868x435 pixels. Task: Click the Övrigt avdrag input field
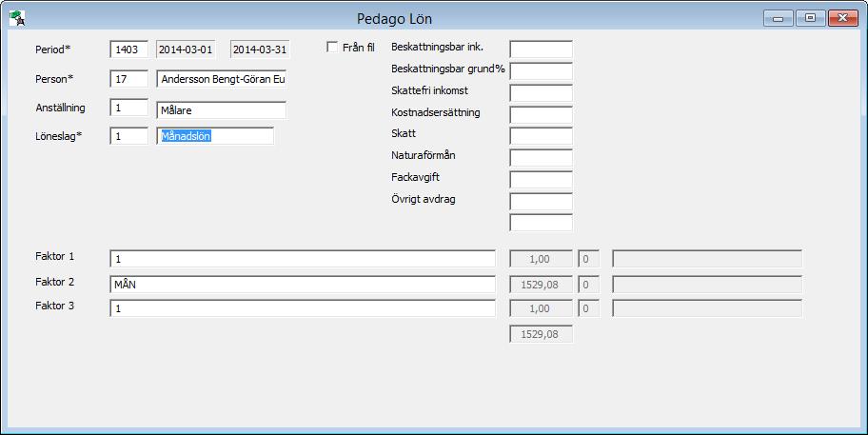point(541,201)
